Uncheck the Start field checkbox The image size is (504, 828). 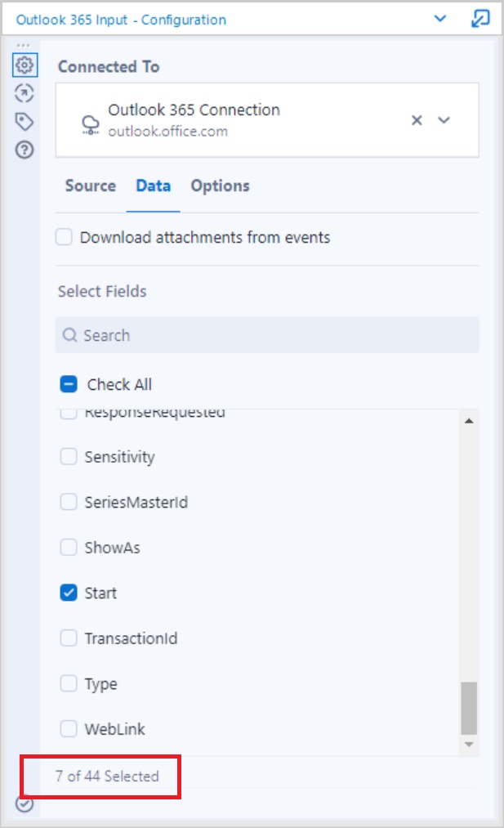[69, 593]
